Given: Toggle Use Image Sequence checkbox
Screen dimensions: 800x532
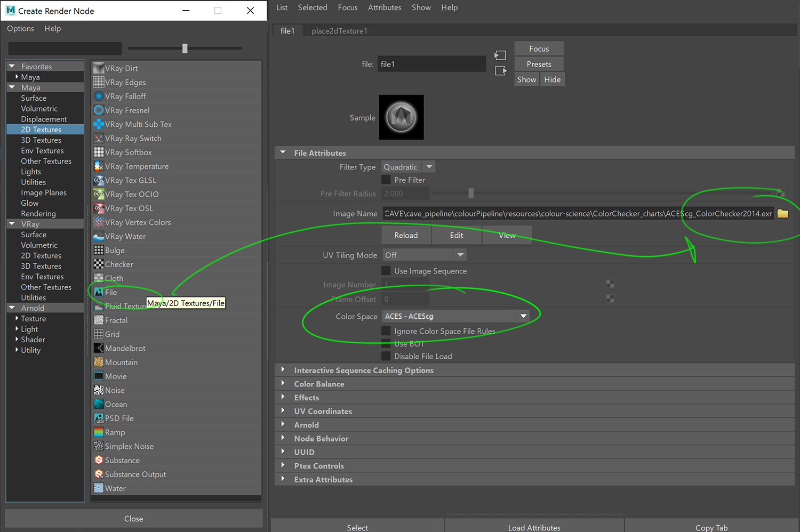Looking at the screenshot, I should point(386,271).
